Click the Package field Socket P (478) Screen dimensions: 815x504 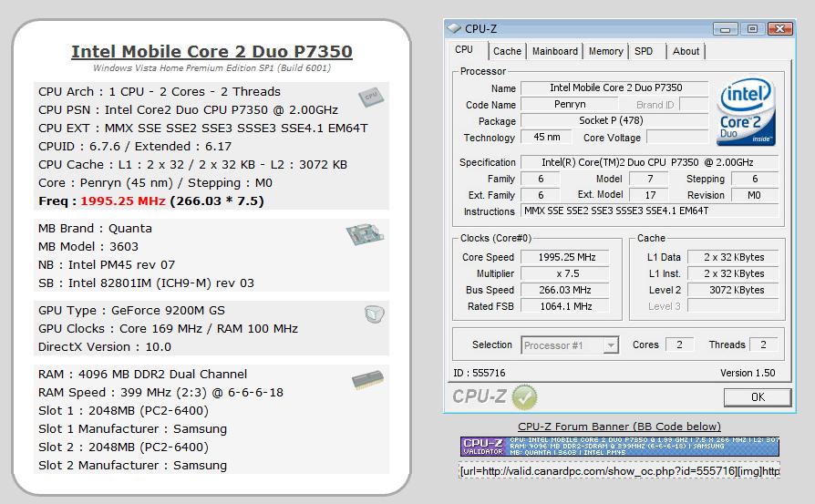click(x=614, y=120)
